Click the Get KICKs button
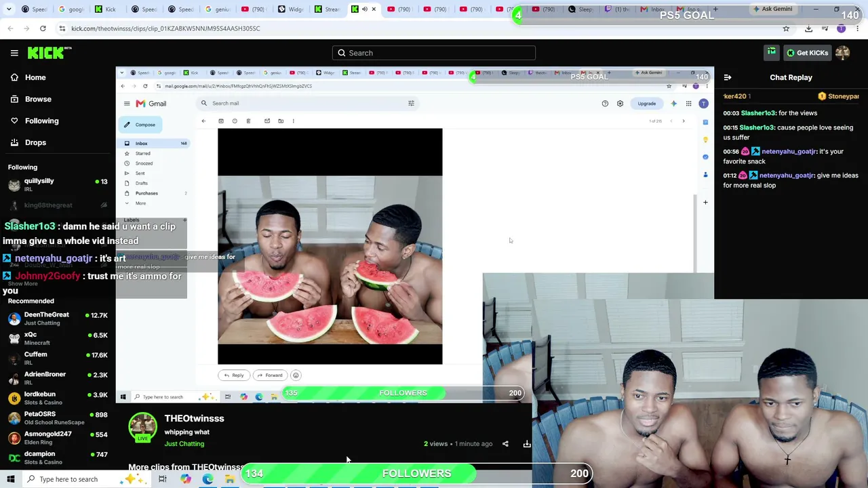868x488 pixels. (x=807, y=53)
